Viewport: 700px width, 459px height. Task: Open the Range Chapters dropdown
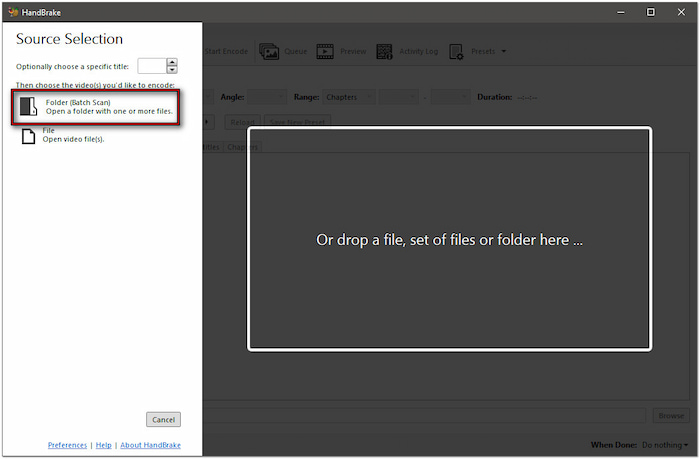tap(349, 97)
